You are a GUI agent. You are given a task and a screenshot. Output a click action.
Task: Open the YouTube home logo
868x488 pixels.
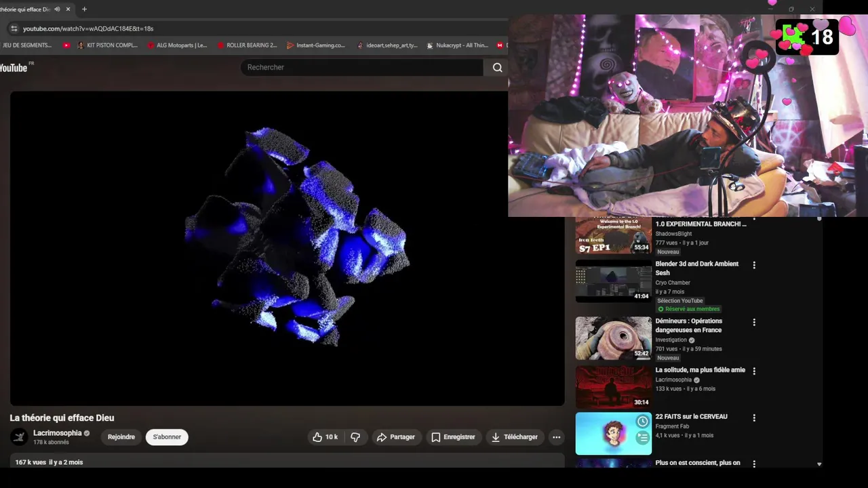point(16,67)
